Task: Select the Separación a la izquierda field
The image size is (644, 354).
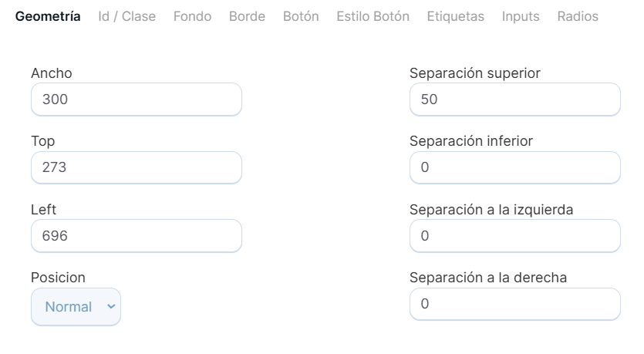Action: click(x=514, y=236)
